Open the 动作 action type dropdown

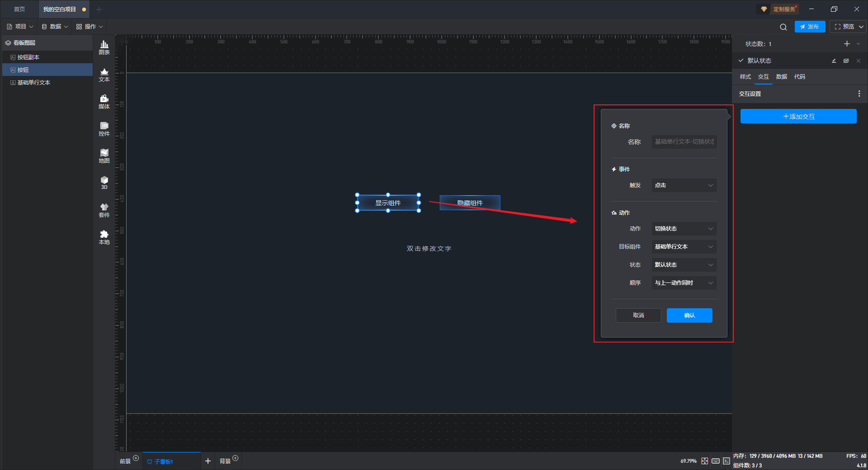[x=684, y=229]
